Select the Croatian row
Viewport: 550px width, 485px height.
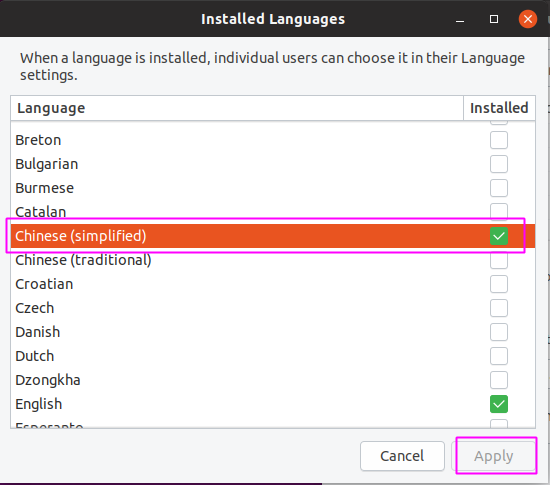(273, 284)
